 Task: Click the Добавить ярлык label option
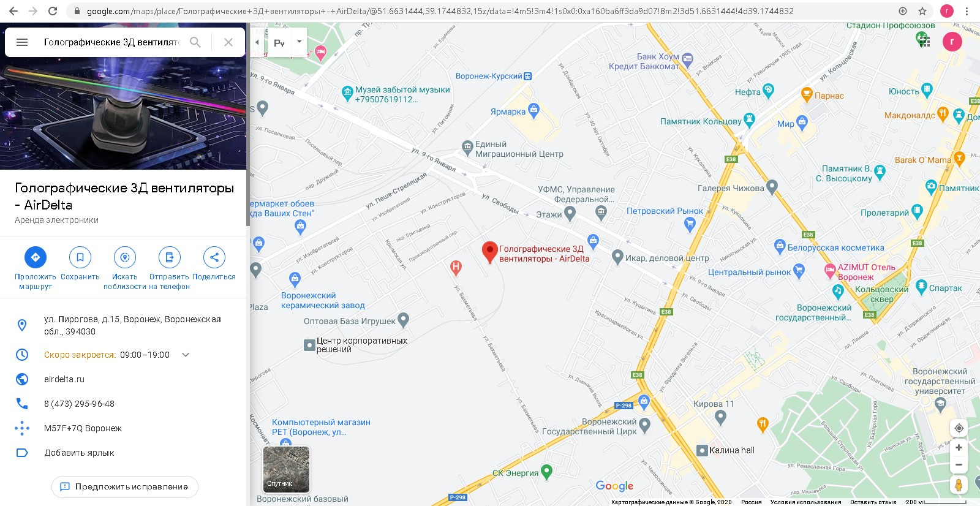click(80, 453)
